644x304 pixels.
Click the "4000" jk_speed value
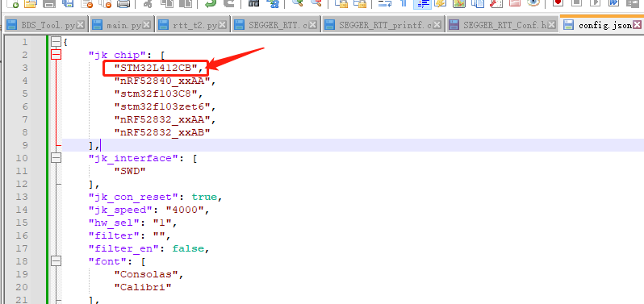[185, 210]
